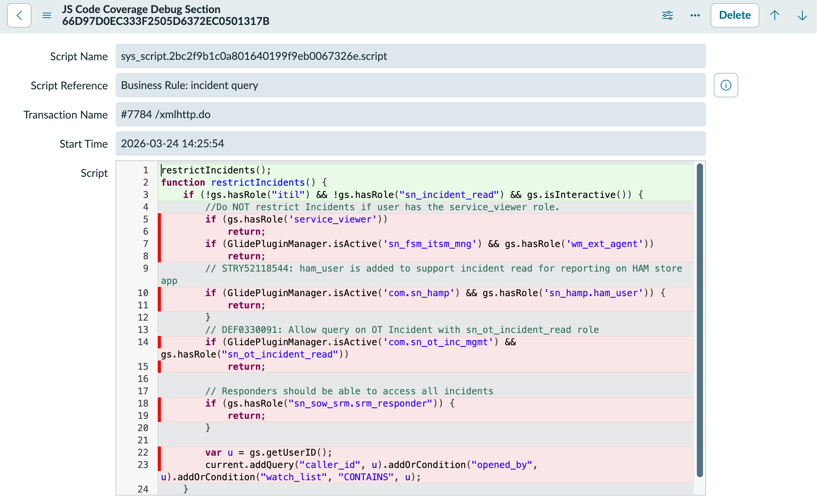Click the "sn_ot_incident_read" string
The width and height of the screenshot is (817, 504).
point(280,354)
